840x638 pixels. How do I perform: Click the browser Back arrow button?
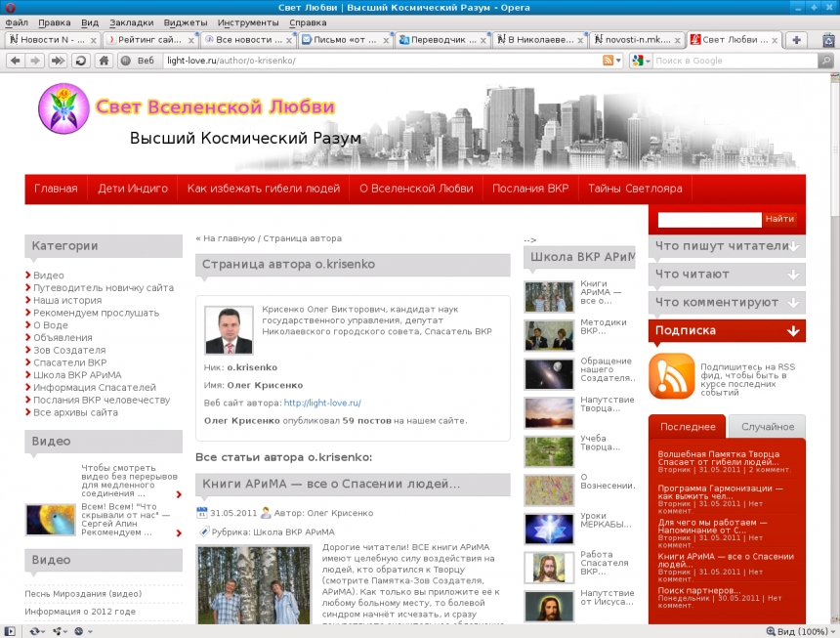pyautogui.click(x=16, y=61)
